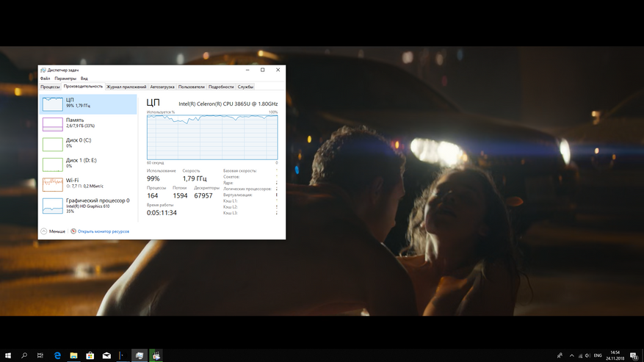Go to the Автозагрузка tab

pos(162,87)
